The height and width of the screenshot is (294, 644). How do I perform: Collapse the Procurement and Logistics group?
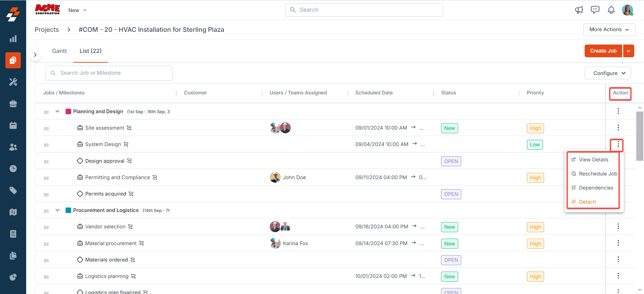pyautogui.click(x=57, y=210)
